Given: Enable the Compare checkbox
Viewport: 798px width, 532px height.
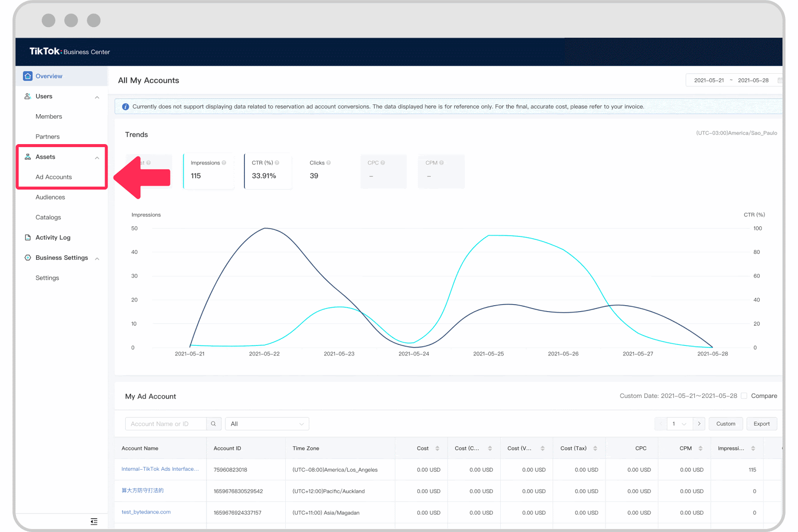Looking at the screenshot, I should (744, 396).
